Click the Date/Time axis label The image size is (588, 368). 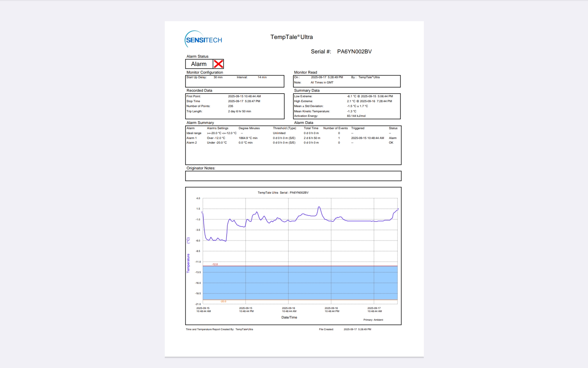289,317
